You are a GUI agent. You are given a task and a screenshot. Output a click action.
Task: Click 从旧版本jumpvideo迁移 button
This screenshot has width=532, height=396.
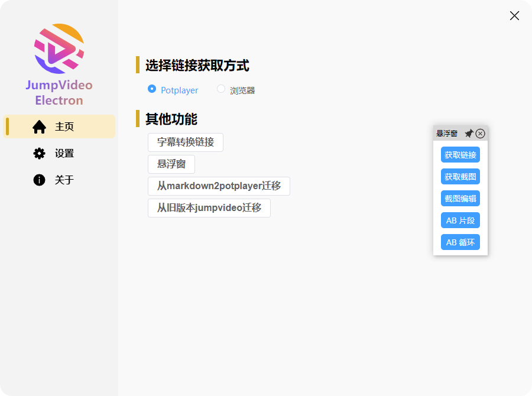point(209,208)
